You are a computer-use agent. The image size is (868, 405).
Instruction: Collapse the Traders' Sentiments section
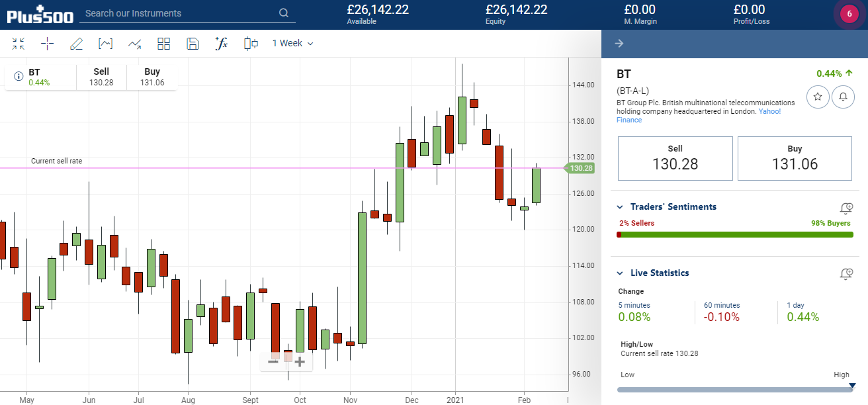pos(620,207)
